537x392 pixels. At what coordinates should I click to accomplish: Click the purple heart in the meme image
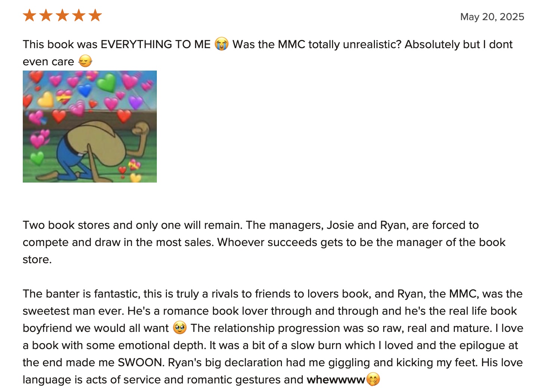coord(136,102)
